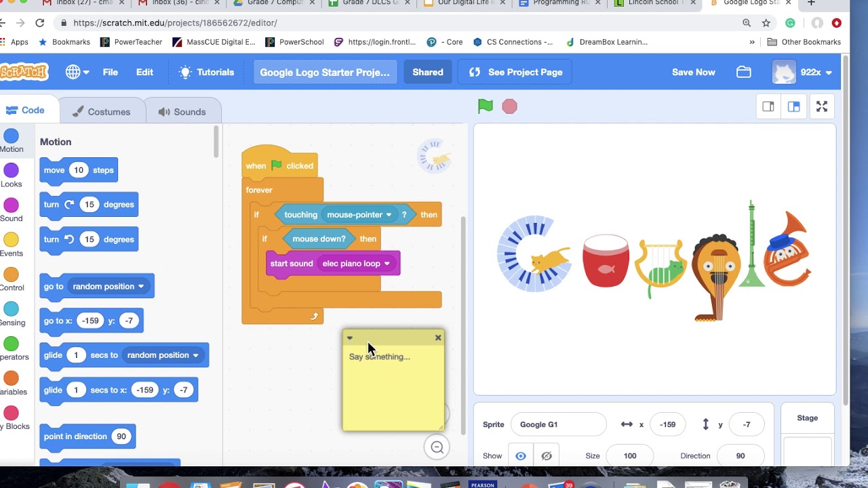This screenshot has height=488, width=868.
Task: Switch to the Sounds tab
Action: pos(182,112)
